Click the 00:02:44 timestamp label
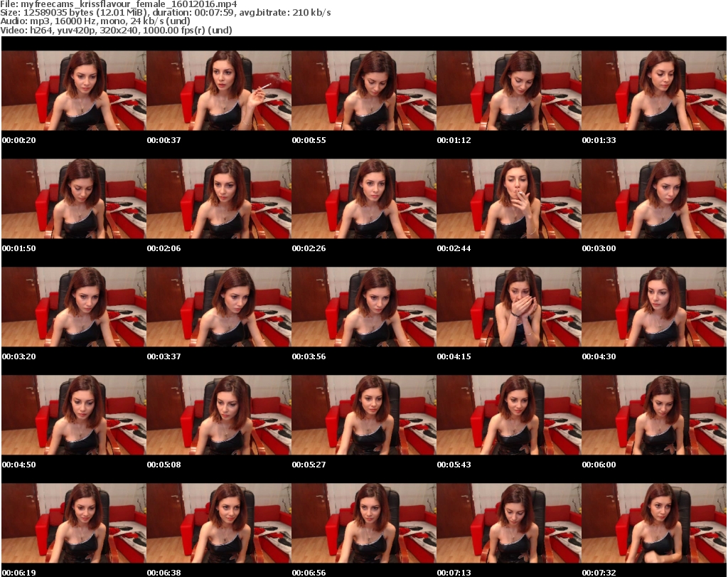The width and height of the screenshot is (728, 577). pyautogui.click(x=454, y=248)
